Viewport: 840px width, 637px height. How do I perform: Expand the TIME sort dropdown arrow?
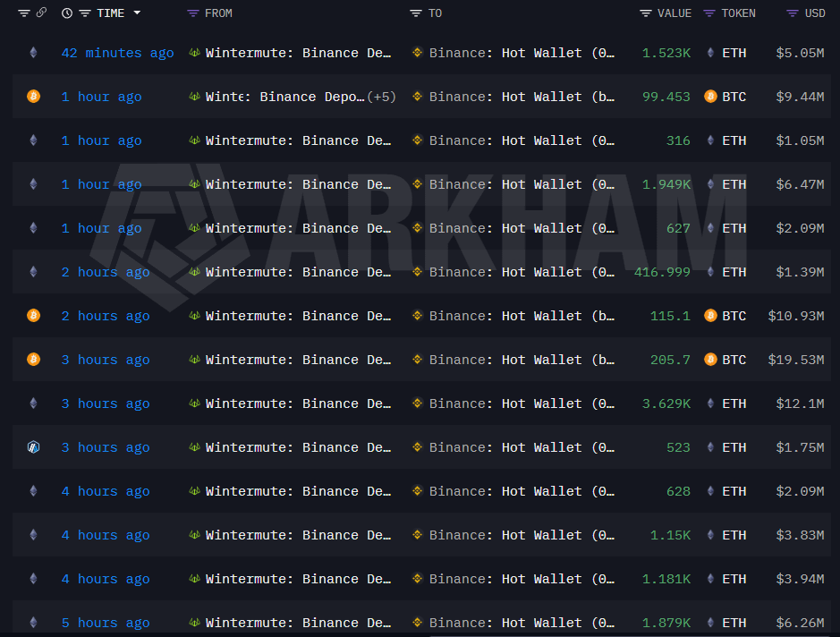coord(137,13)
